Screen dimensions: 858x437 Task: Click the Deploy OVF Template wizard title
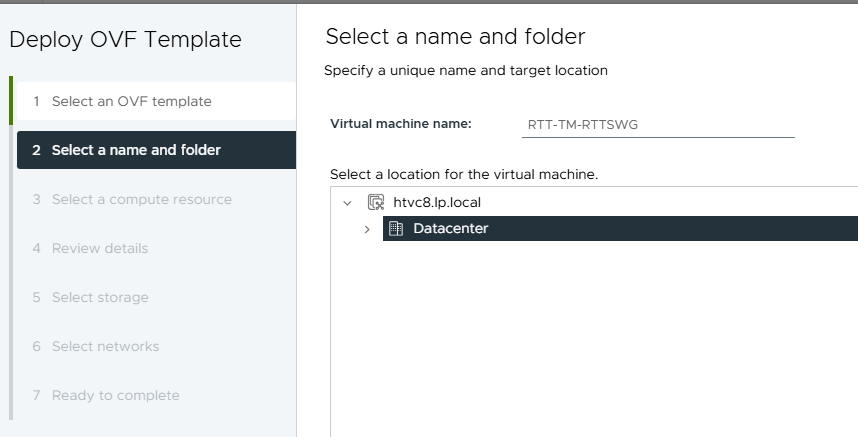[125, 40]
